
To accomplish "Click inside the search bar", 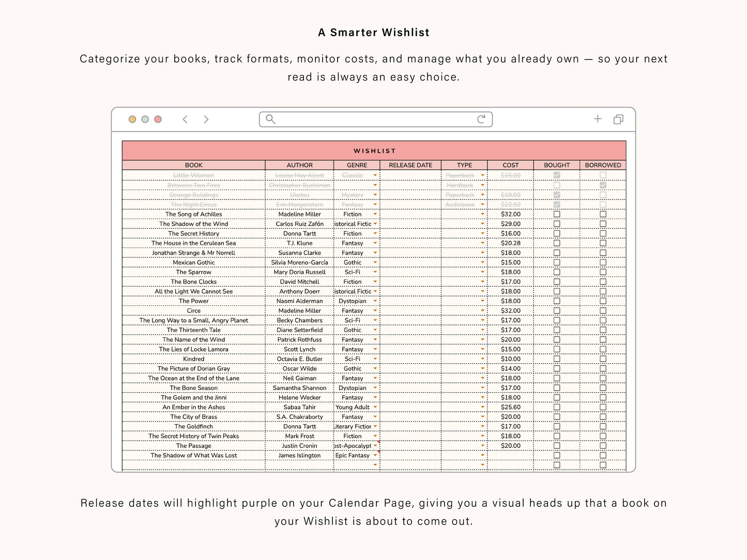I will [372, 119].
